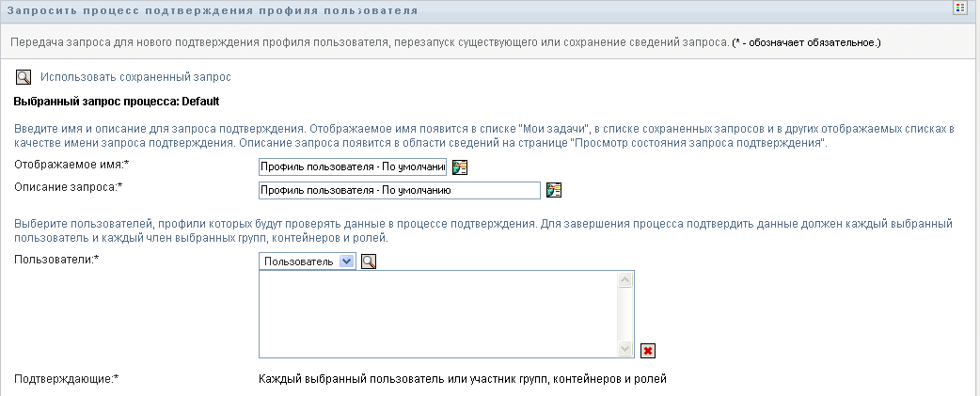Click the user search magnifier icon

coord(369,261)
